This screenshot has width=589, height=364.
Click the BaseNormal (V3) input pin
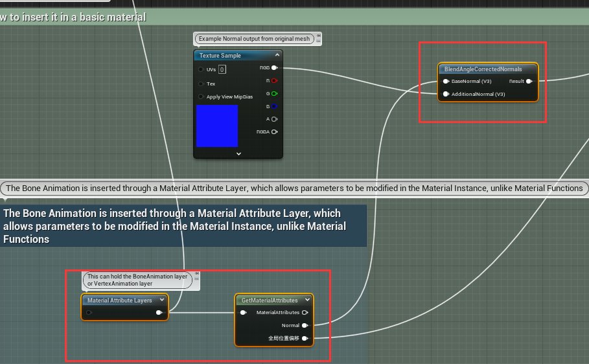pos(446,81)
